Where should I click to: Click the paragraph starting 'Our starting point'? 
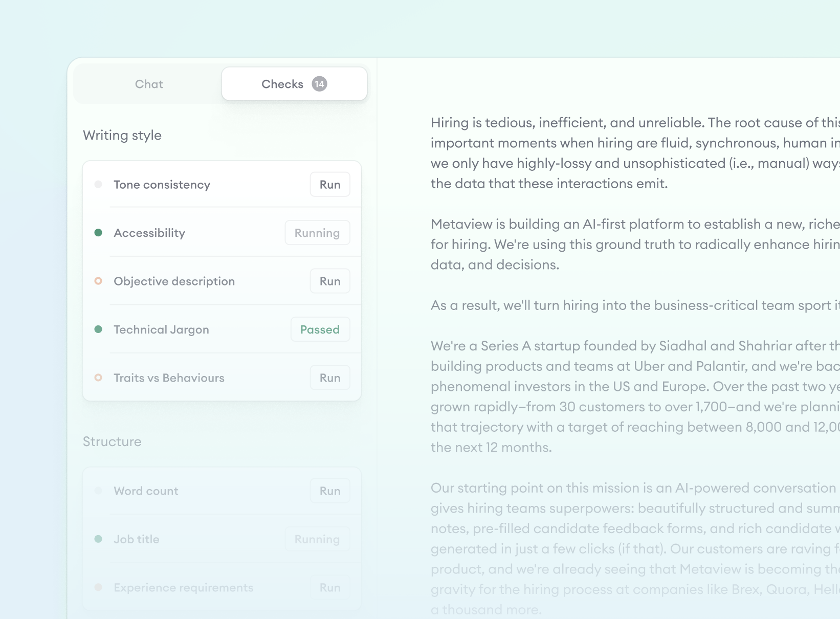click(x=635, y=548)
